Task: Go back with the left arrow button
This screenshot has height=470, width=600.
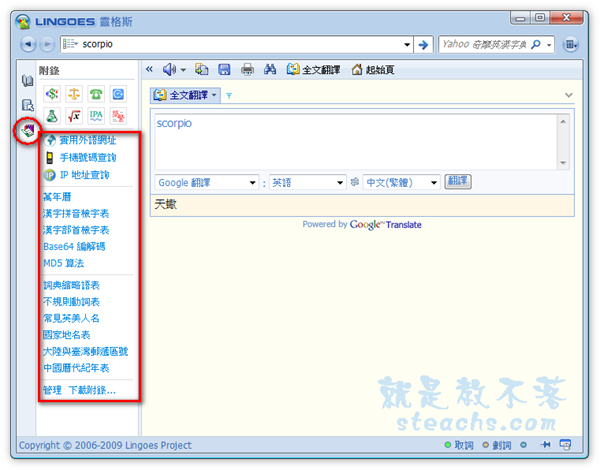Action: (28, 44)
